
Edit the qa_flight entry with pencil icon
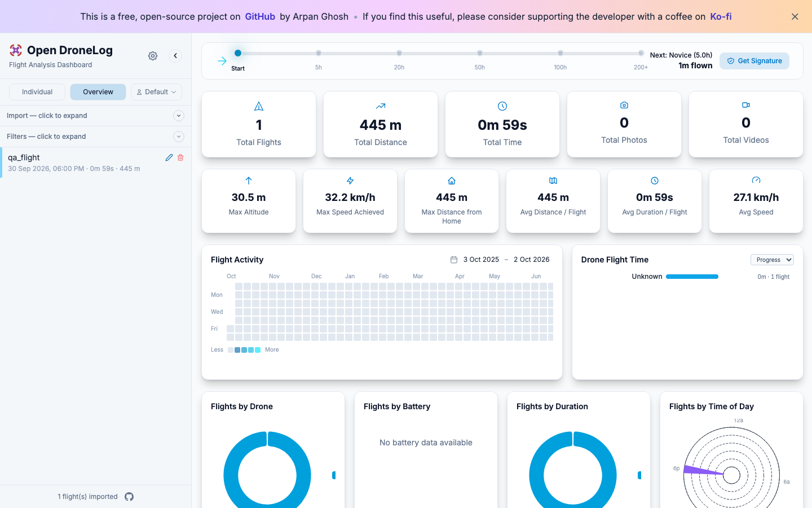[169, 157]
